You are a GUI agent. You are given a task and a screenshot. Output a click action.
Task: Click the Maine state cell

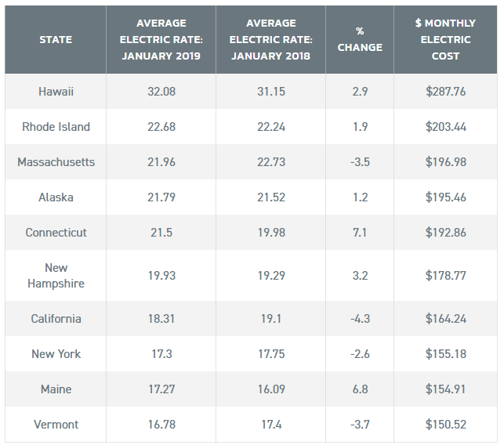point(56,389)
